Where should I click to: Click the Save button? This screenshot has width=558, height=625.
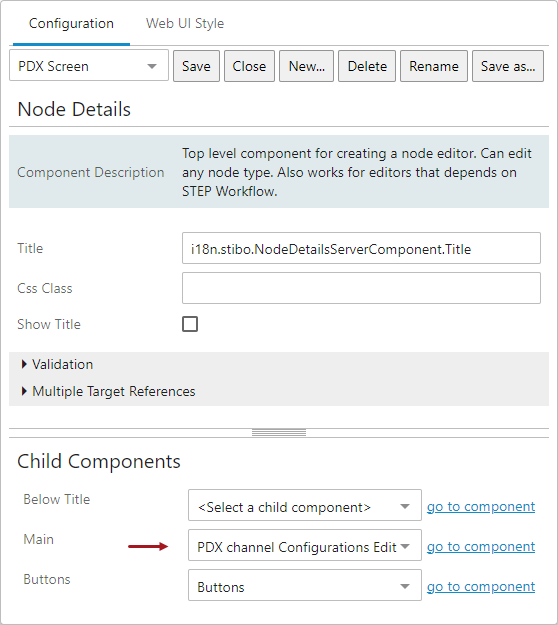click(x=196, y=66)
